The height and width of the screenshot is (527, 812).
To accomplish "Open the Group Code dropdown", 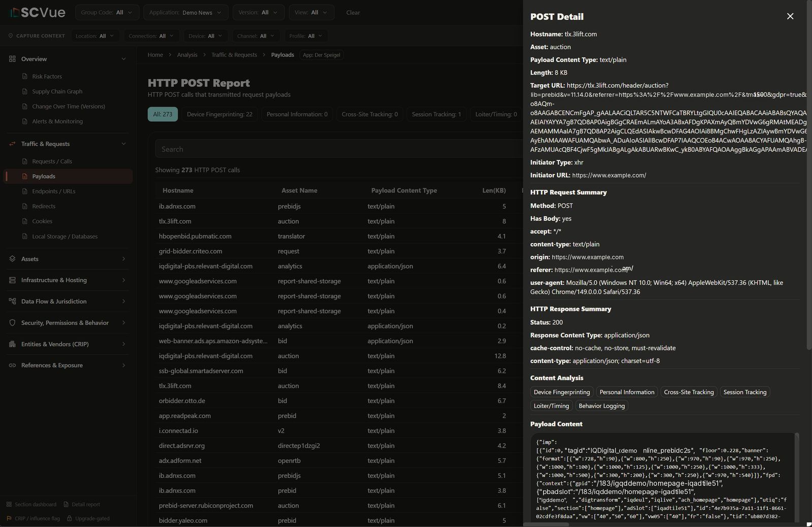I will point(107,12).
